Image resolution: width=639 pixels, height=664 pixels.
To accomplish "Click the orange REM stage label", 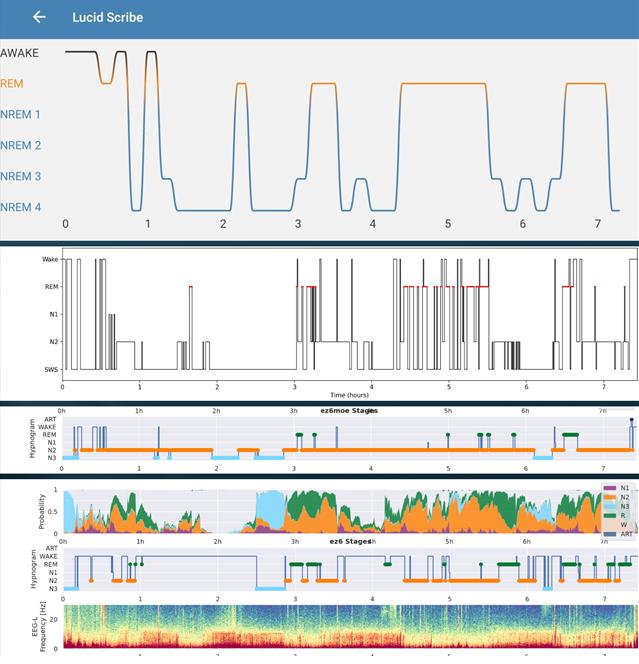I will 12,83.
